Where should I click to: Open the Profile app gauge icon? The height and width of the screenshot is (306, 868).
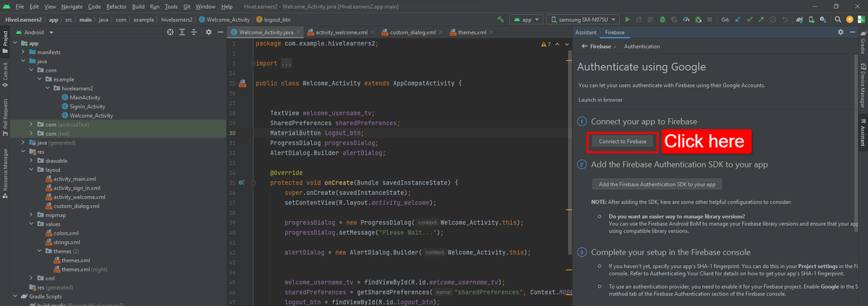click(x=686, y=20)
